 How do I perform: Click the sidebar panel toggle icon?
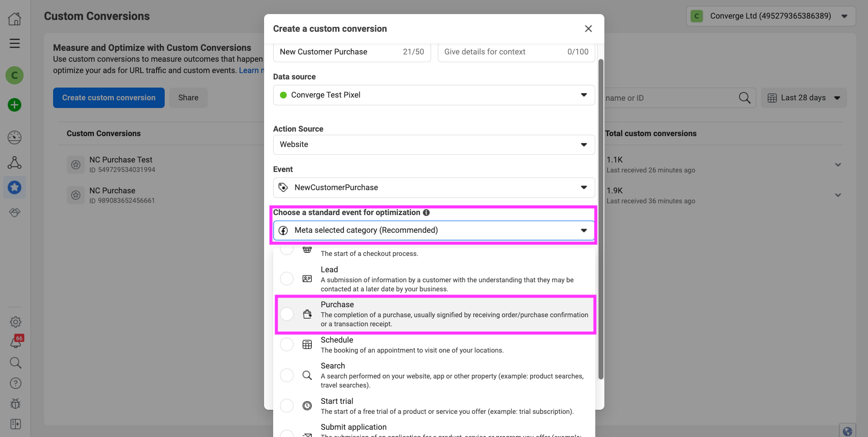point(15,424)
